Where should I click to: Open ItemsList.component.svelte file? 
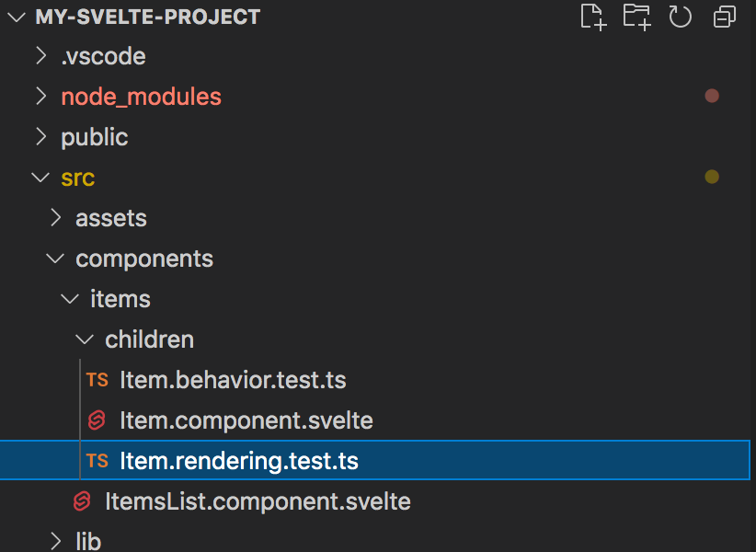coord(258,501)
